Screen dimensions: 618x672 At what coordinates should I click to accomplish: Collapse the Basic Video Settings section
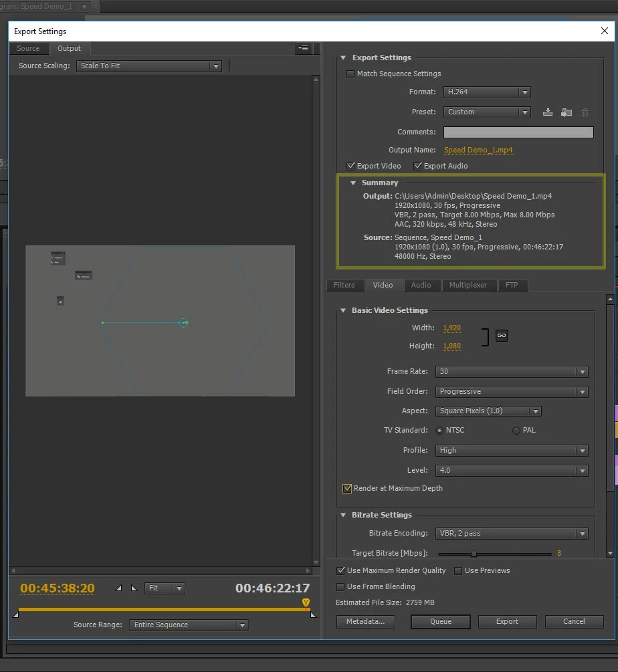point(343,310)
